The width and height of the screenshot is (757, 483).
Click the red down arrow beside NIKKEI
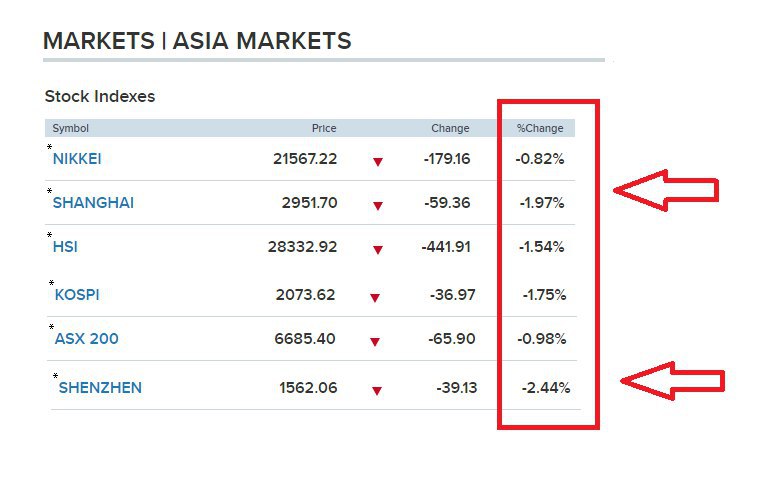pyautogui.click(x=378, y=162)
